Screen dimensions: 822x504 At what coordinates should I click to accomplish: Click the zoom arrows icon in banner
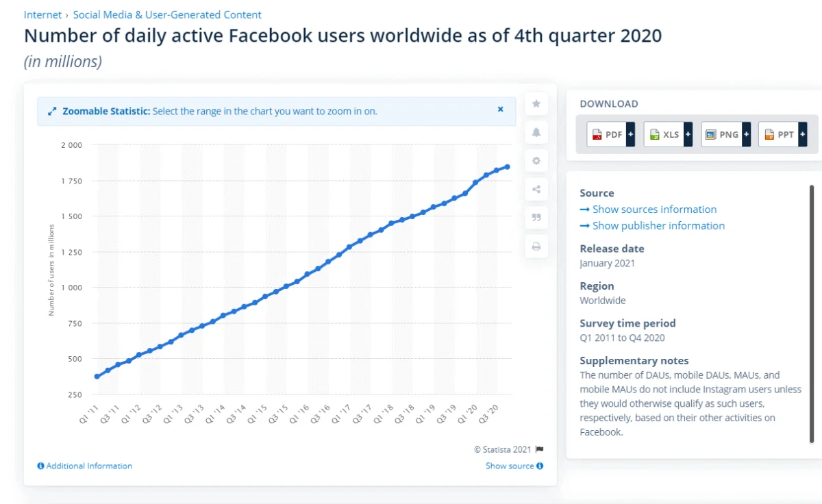(52, 111)
